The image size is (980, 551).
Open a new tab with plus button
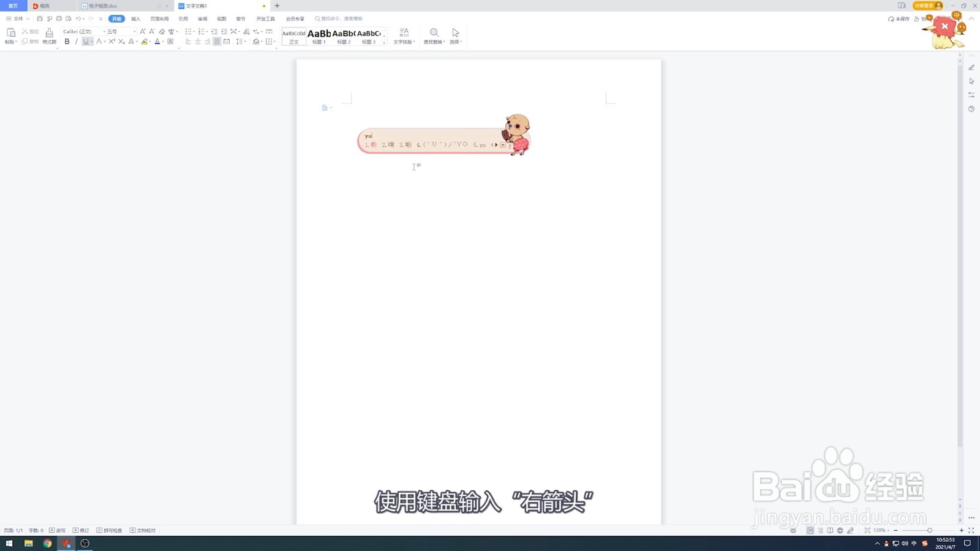[277, 6]
